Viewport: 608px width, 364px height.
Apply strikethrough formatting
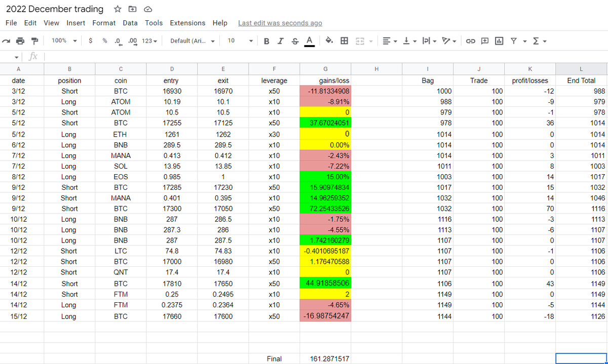[295, 41]
